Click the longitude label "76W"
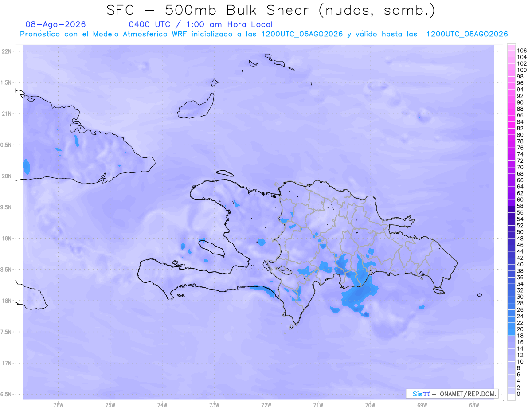This screenshot has width=532, height=411. tap(58, 405)
